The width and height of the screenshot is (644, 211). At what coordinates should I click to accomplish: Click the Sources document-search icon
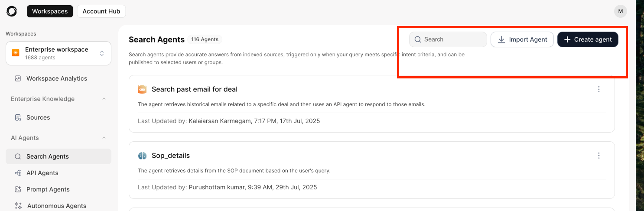point(18,117)
